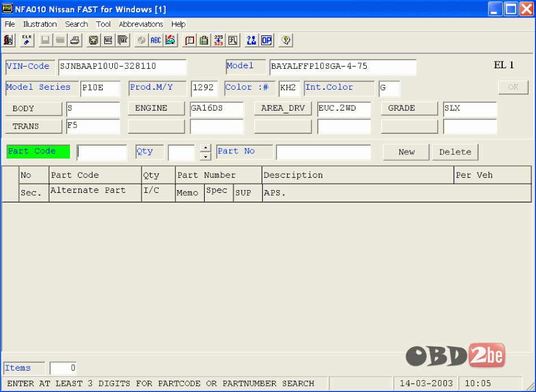Click the Per Veh column header
This screenshot has width=536, height=392.
tap(493, 175)
